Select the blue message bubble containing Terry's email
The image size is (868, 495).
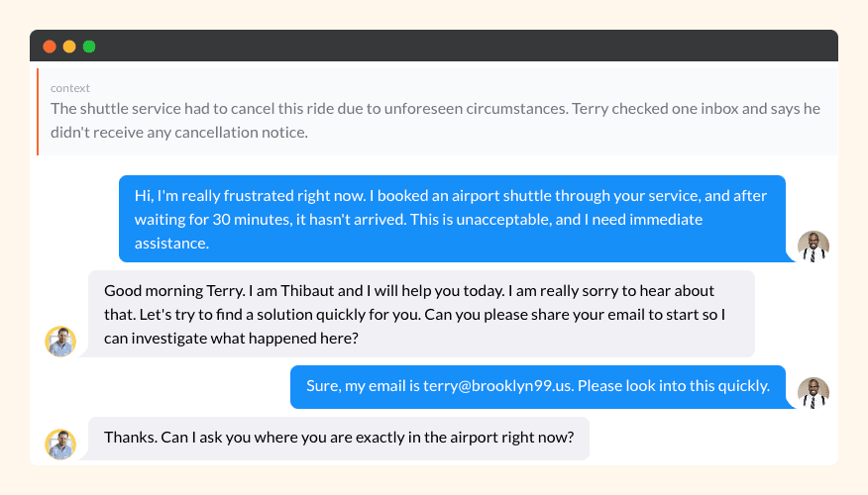(x=538, y=386)
